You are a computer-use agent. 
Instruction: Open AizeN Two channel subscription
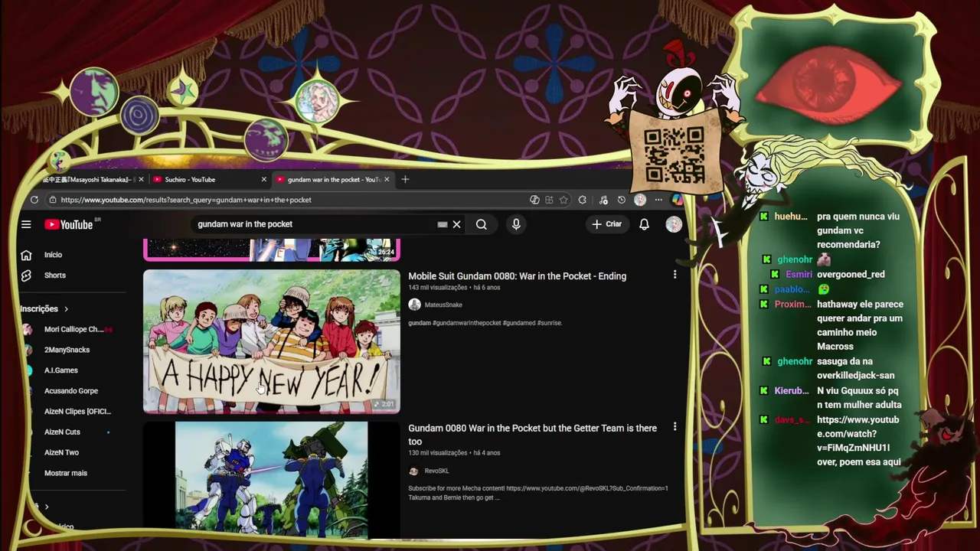[x=61, y=452]
